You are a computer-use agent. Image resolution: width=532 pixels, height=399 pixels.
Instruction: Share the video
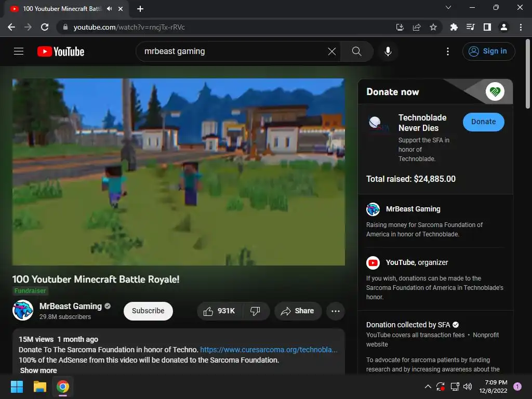click(x=298, y=311)
